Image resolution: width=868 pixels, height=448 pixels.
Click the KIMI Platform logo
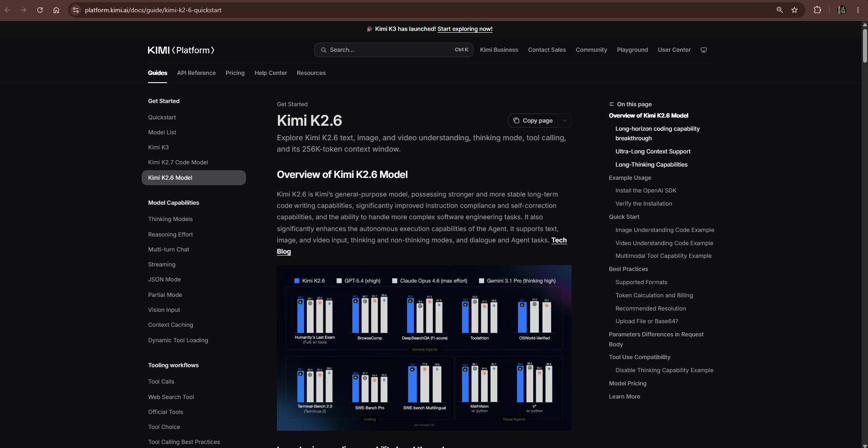181,50
